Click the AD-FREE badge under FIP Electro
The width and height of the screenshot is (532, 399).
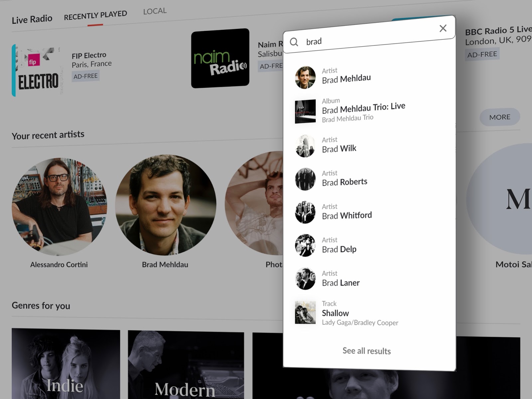click(x=85, y=76)
